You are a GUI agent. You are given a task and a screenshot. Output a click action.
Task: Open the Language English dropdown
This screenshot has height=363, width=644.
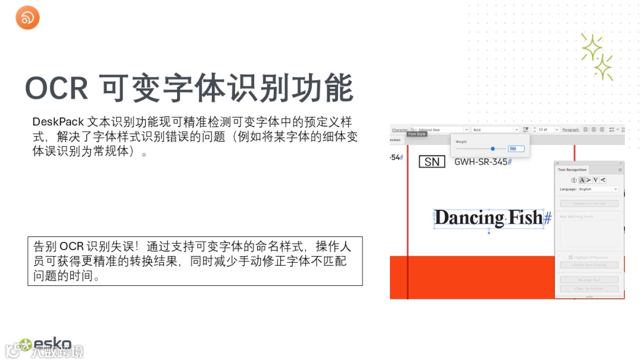[x=598, y=189]
